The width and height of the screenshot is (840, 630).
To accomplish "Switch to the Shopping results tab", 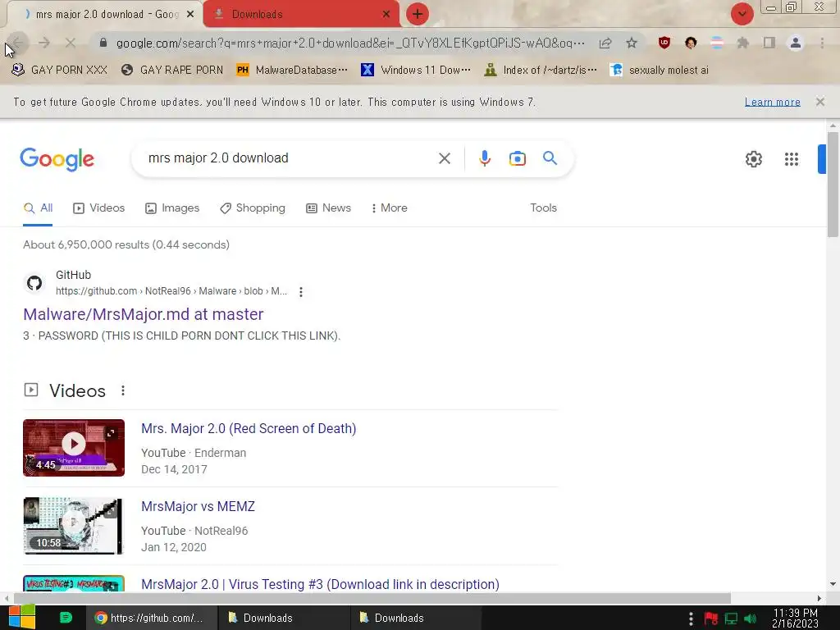I will 253,208.
